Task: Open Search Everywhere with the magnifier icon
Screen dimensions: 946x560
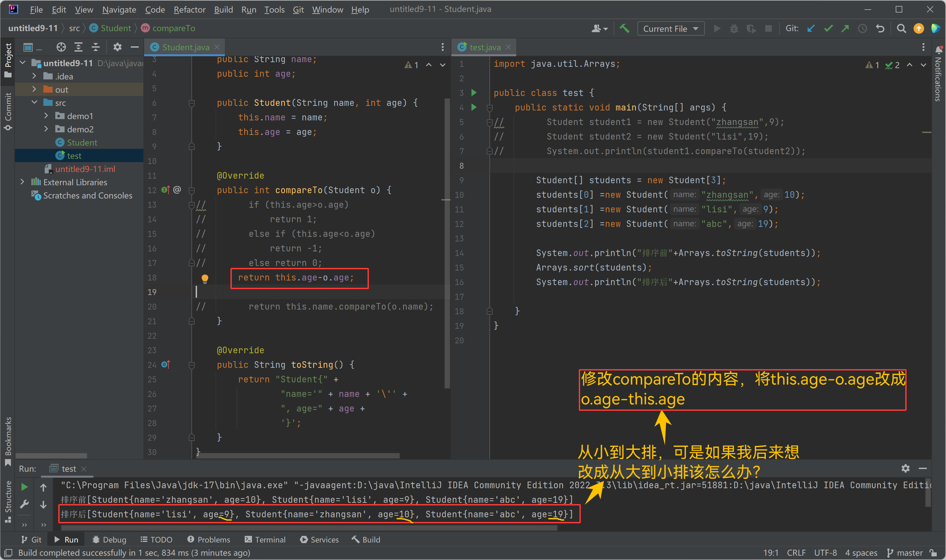Action: click(901, 28)
